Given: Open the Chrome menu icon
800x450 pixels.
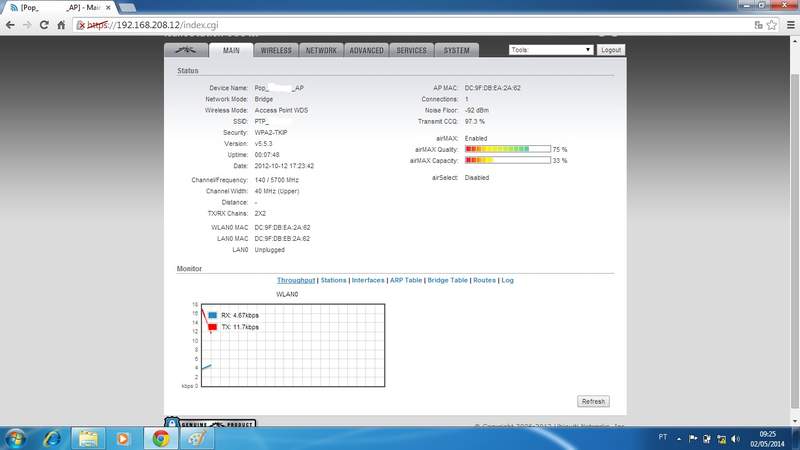Looking at the screenshot, I should 791,25.
